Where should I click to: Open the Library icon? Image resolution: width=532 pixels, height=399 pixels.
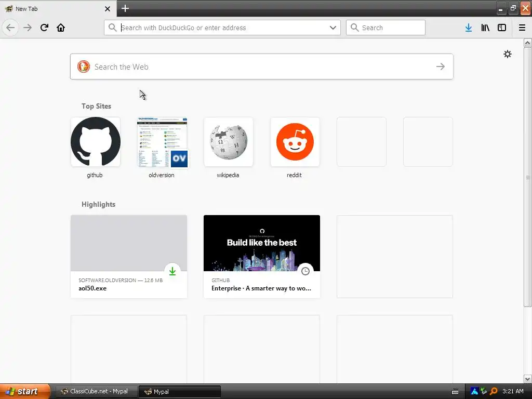point(485,28)
